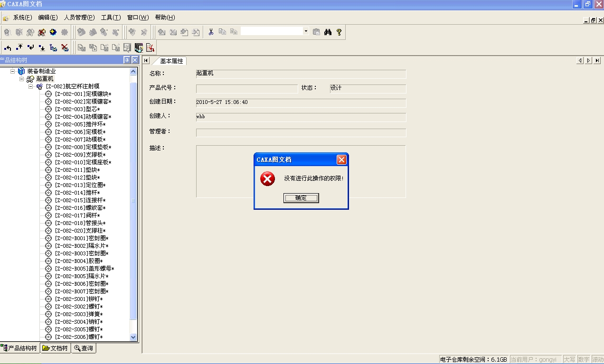Viewport: 604px width, 364px height.
Task: Click the straight down arrow icon in second toolbar
Action: pos(42,47)
